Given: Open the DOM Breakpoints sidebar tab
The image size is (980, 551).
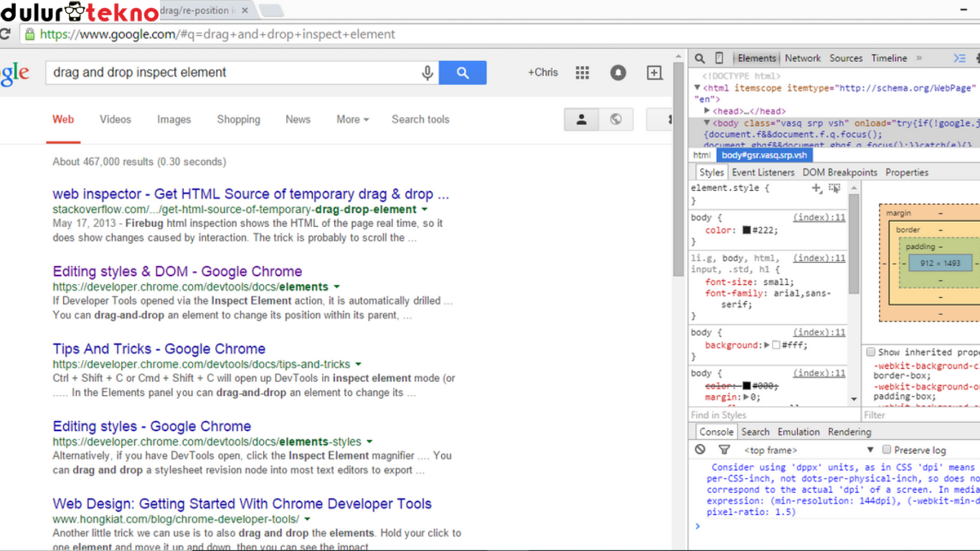Looking at the screenshot, I should pyautogui.click(x=840, y=172).
